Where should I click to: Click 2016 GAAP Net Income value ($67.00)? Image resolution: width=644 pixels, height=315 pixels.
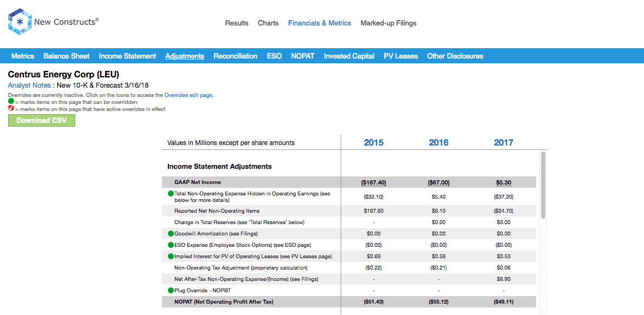439,182
